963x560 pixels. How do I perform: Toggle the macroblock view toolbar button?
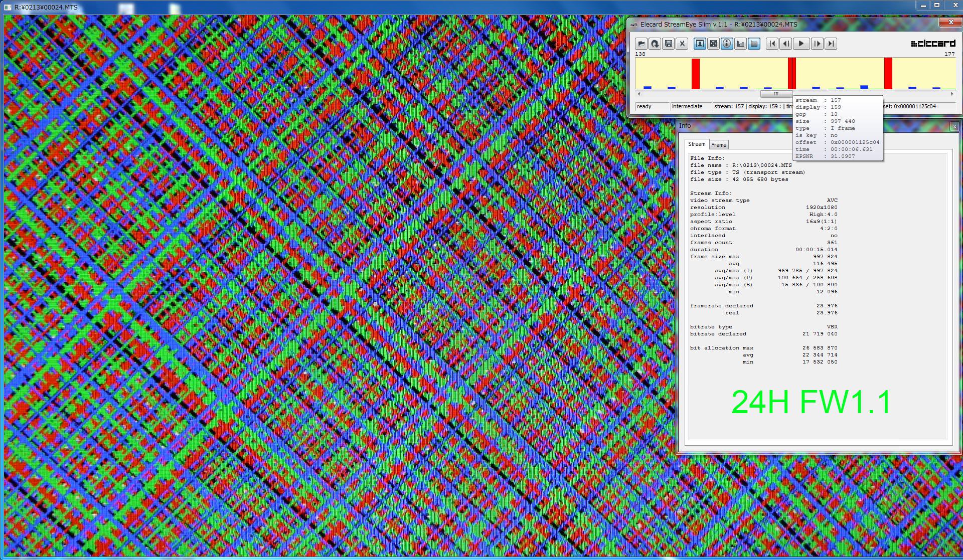713,44
